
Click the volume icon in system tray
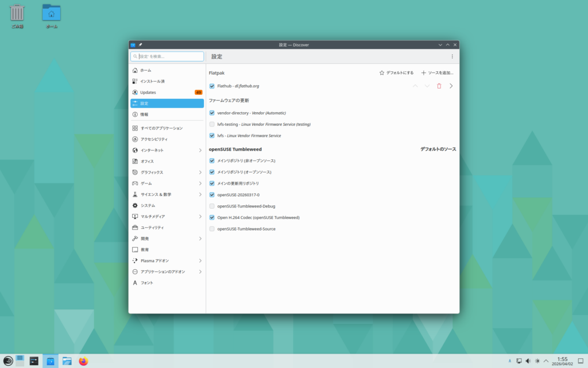528,361
